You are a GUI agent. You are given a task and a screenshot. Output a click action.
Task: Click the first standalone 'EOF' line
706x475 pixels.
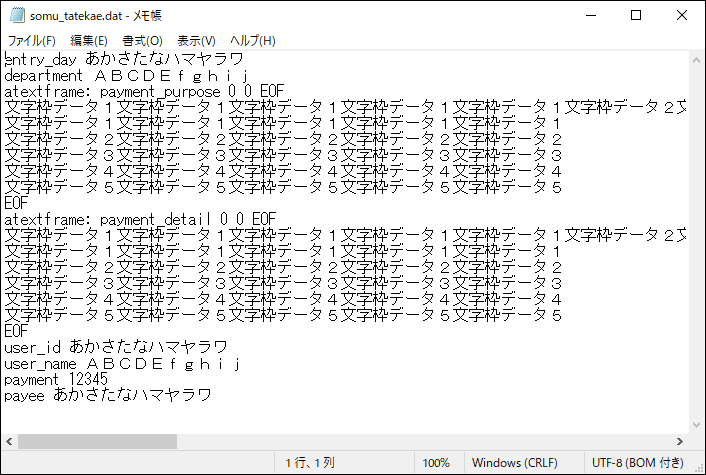[x=16, y=203]
